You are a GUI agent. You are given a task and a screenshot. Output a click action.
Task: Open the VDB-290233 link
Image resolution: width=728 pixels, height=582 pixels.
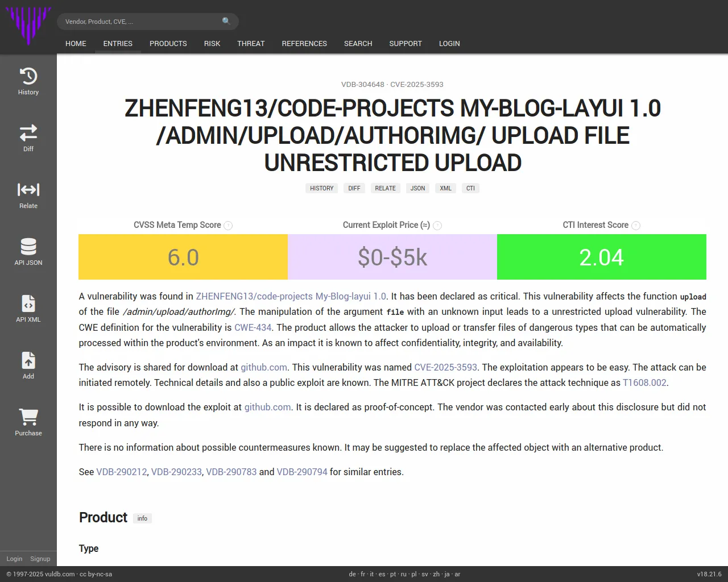pyautogui.click(x=176, y=472)
